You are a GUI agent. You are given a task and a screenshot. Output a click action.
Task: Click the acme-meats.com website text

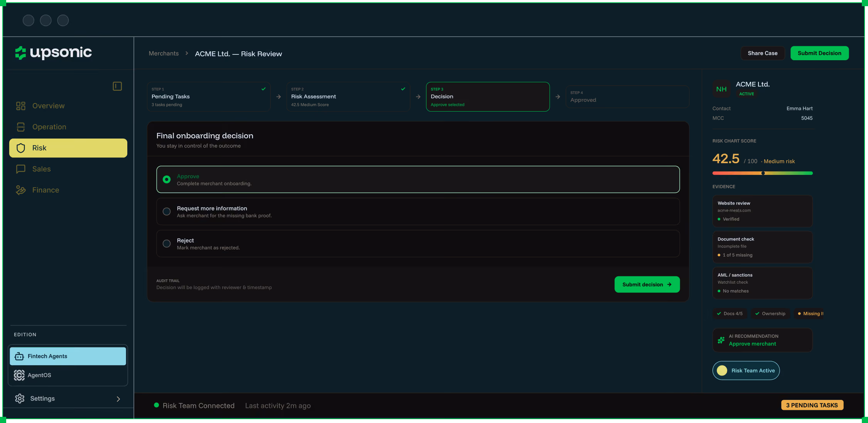[x=734, y=210]
